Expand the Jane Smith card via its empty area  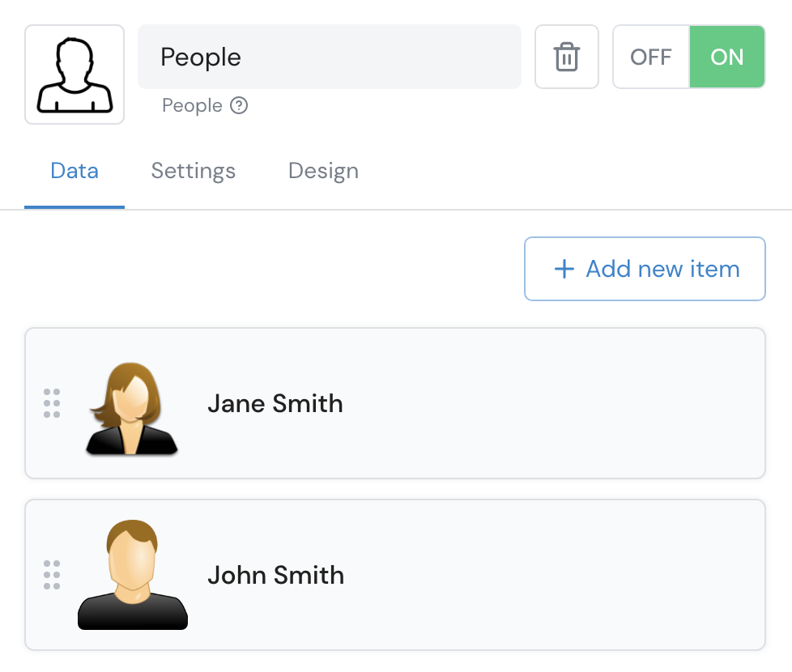click(551, 403)
